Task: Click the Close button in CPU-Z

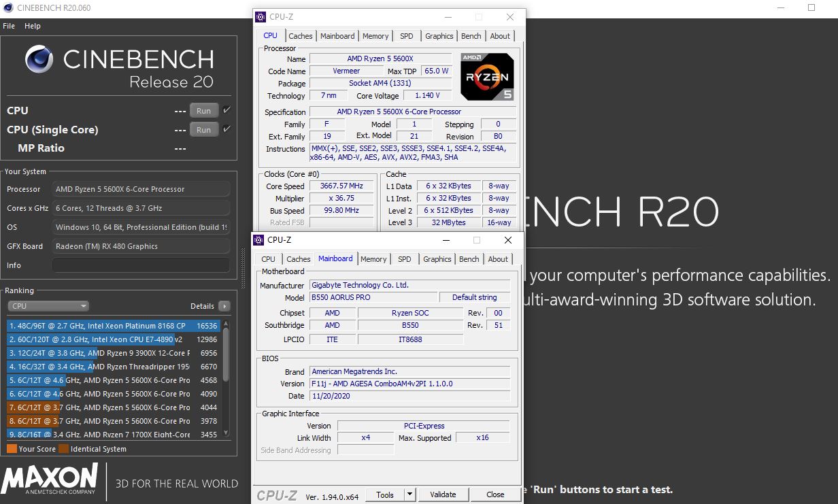Action: (495, 494)
